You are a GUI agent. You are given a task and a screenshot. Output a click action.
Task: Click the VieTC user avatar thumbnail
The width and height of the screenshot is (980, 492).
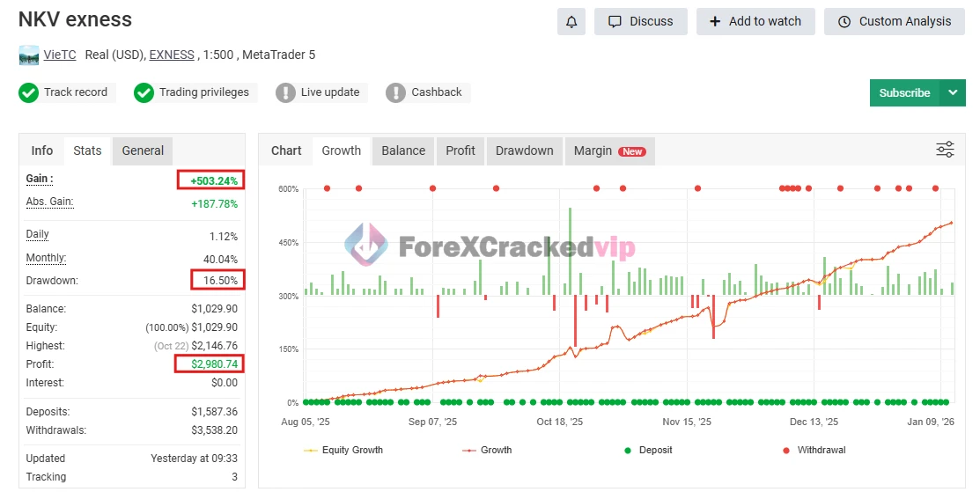pyautogui.click(x=29, y=55)
